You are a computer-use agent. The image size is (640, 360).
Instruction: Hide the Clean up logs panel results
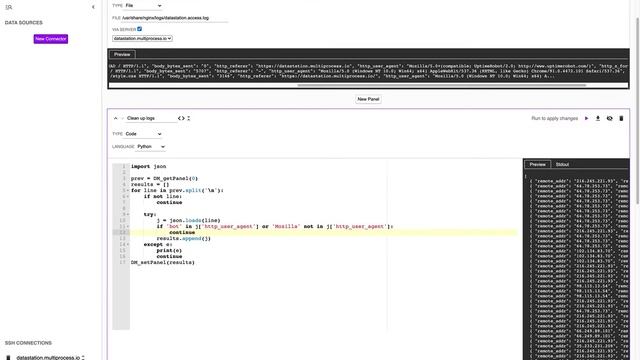[x=609, y=118]
